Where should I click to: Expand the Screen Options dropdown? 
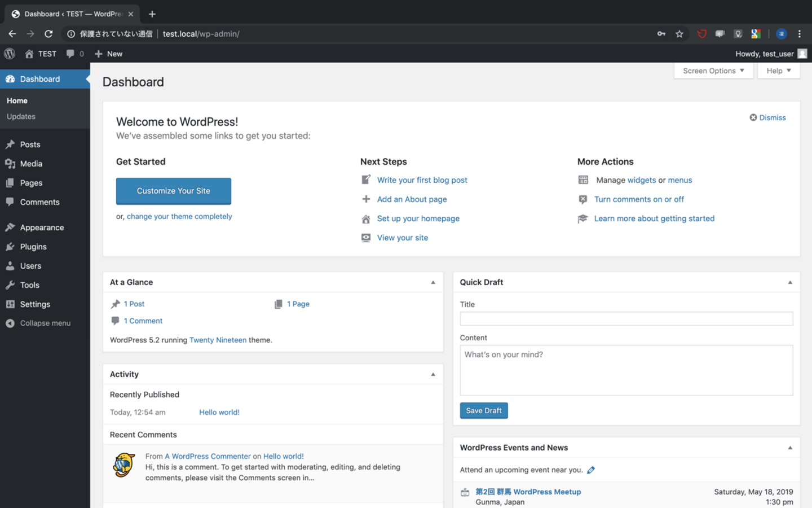(713, 71)
